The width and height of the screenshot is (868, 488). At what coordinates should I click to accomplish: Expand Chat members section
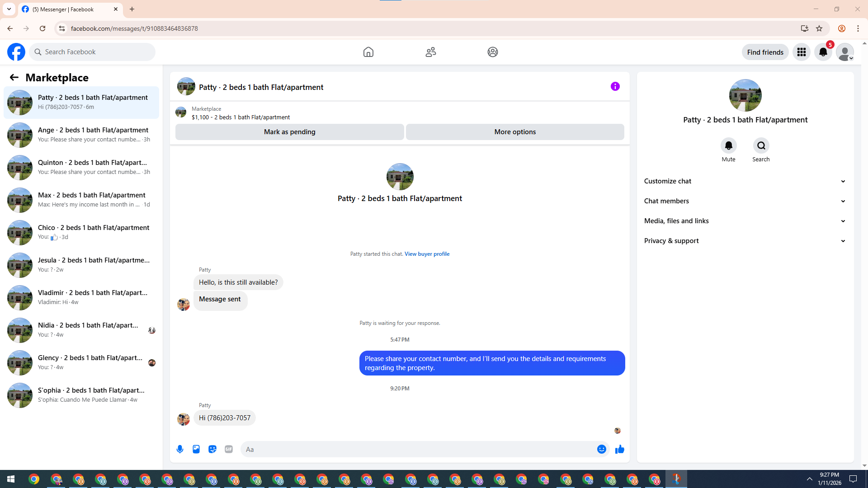[745, 201]
